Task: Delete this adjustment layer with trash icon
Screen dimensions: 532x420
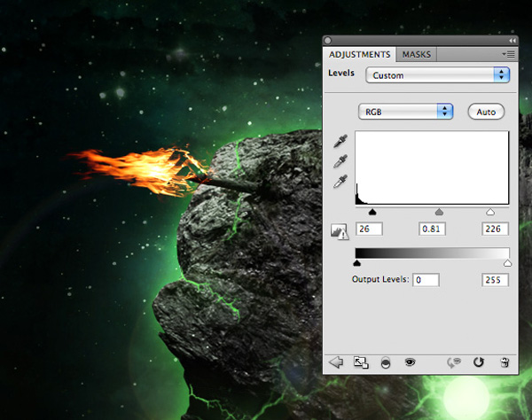Action: pyautogui.click(x=505, y=362)
